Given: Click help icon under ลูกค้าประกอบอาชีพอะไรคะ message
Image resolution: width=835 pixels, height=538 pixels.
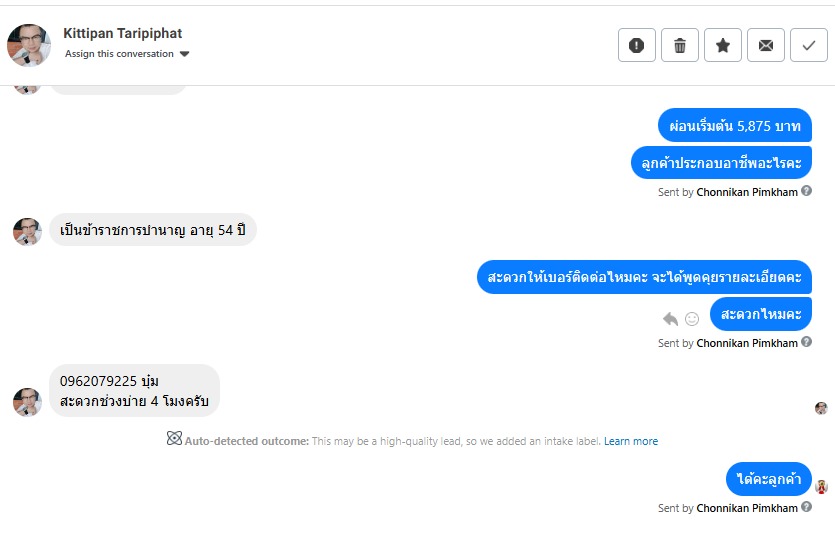Looking at the screenshot, I should pos(806,191).
